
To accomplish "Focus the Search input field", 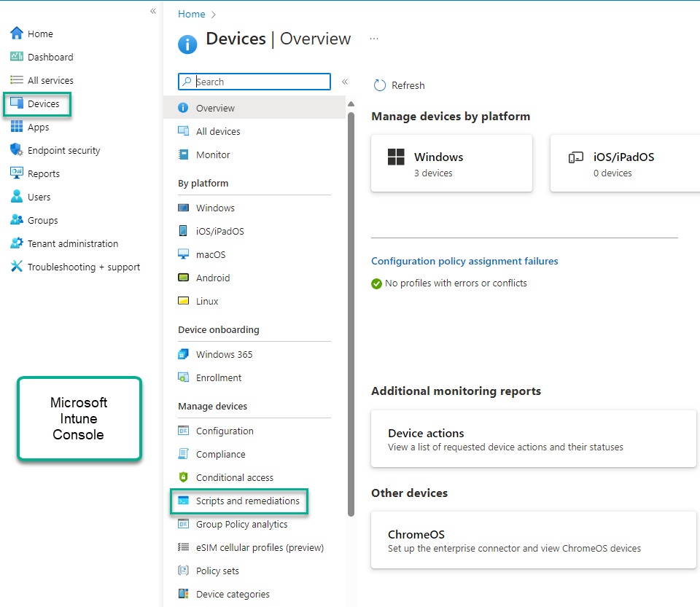I will (254, 82).
